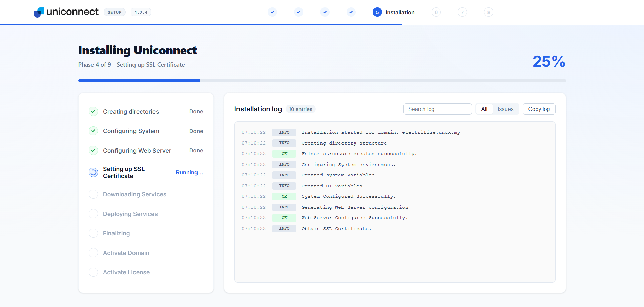This screenshot has width=644, height=307.
Task: Click the green check beside Configuring Web Server
Action: 93,150
